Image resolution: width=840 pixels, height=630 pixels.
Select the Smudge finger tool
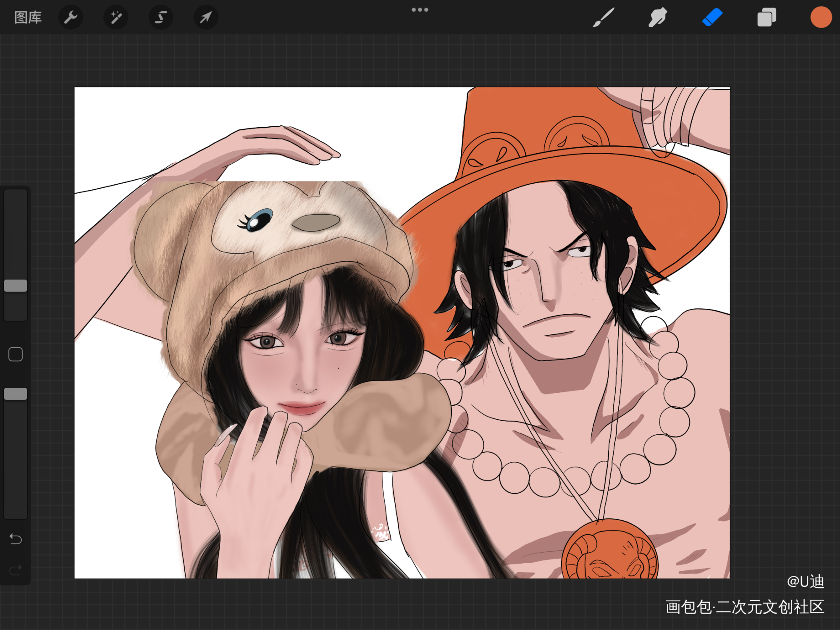click(657, 18)
